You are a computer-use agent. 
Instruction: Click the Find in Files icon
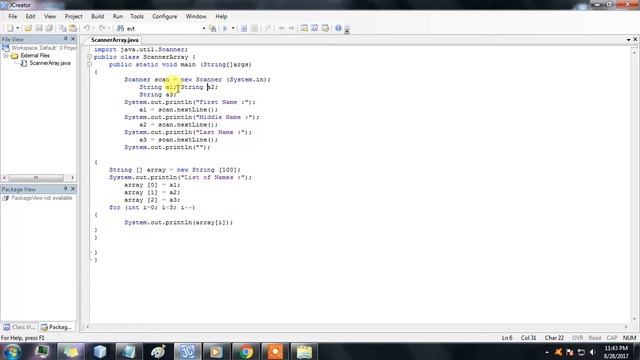point(212,28)
